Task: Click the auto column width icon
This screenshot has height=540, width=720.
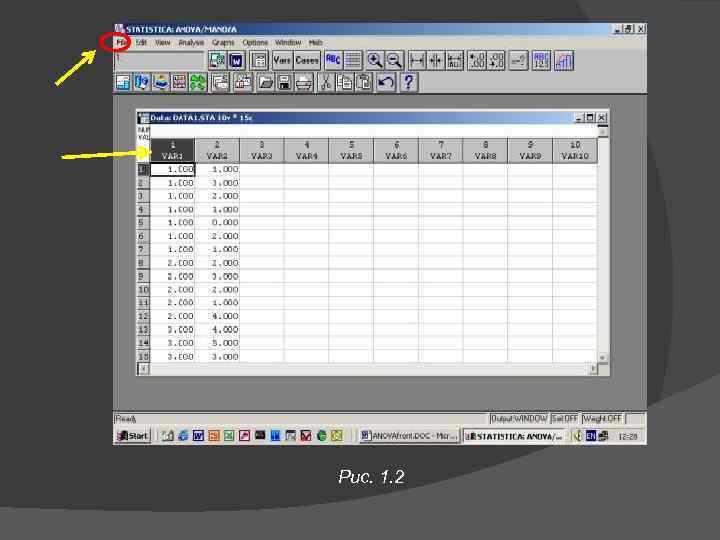Action: [455, 61]
